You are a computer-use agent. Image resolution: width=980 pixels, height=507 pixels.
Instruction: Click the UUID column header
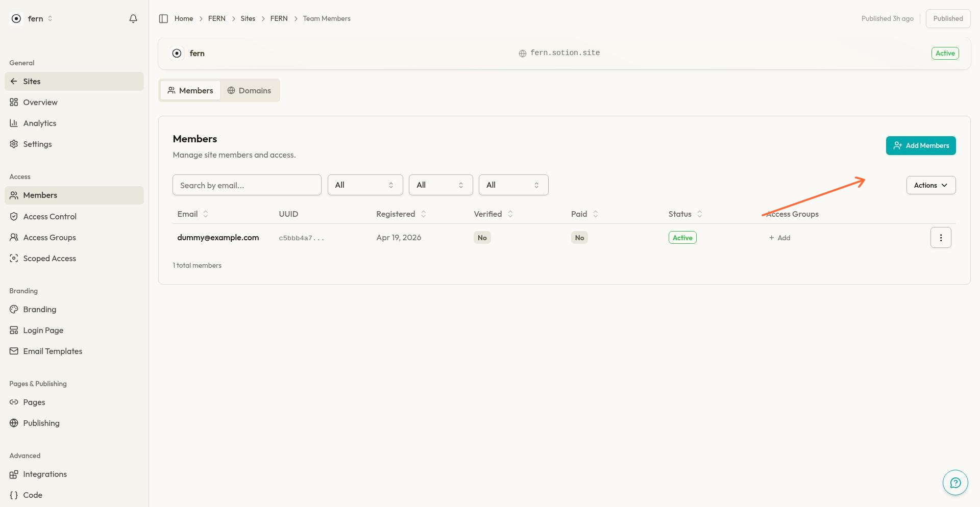pos(288,214)
